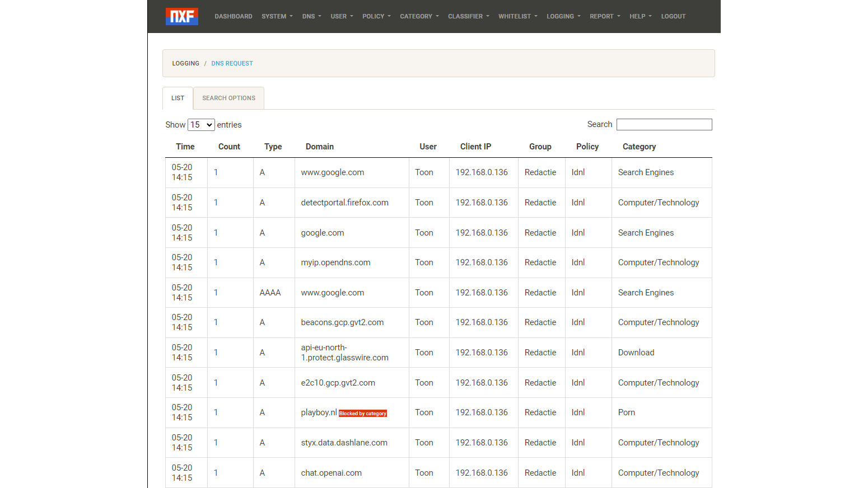This screenshot has width=868, height=488.
Task: Expand the Help menu
Action: pyautogui.click(x=640, y=16)
